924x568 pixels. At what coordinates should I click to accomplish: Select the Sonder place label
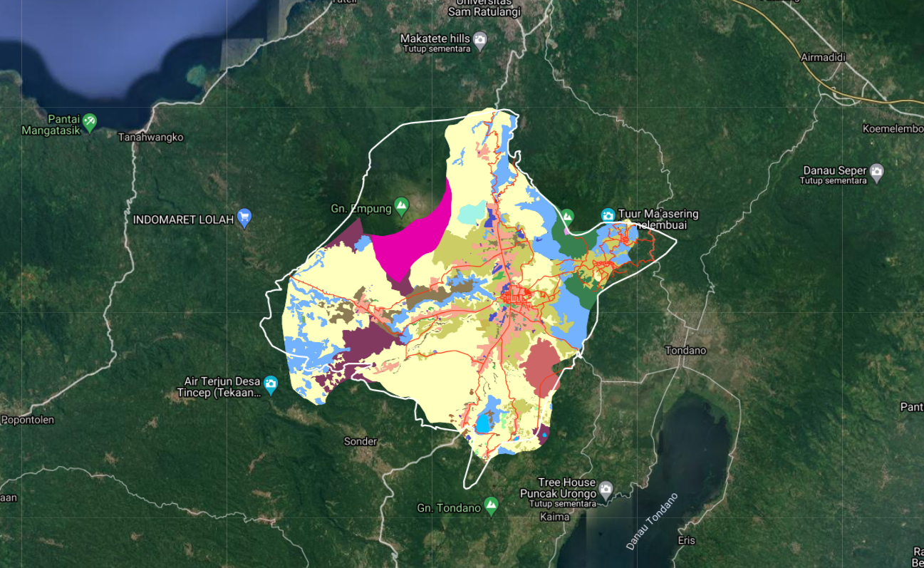pos(360,442)
